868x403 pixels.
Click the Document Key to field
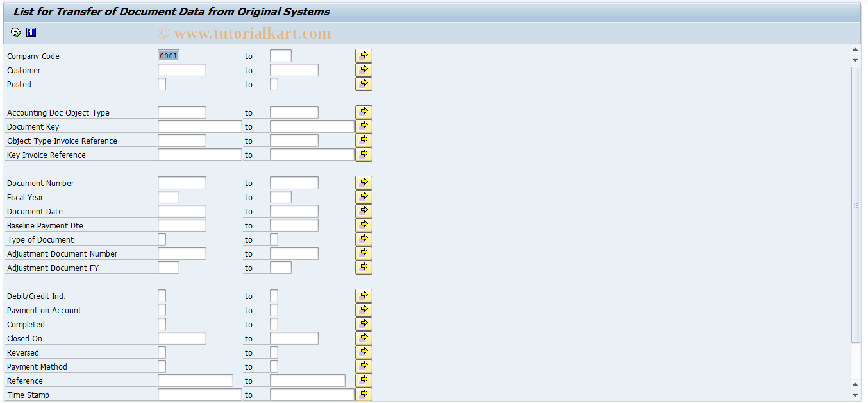312,126
